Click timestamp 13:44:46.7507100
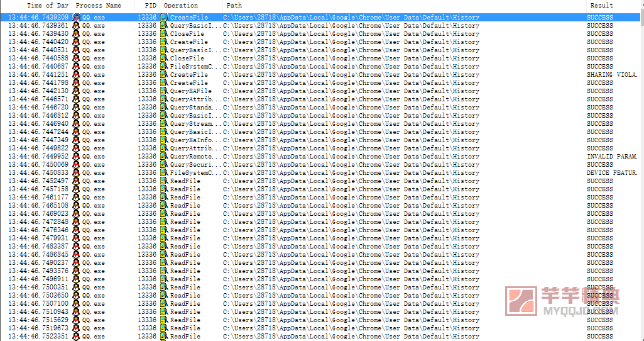This screenshot has width=644, height=341. pos(38,304)
